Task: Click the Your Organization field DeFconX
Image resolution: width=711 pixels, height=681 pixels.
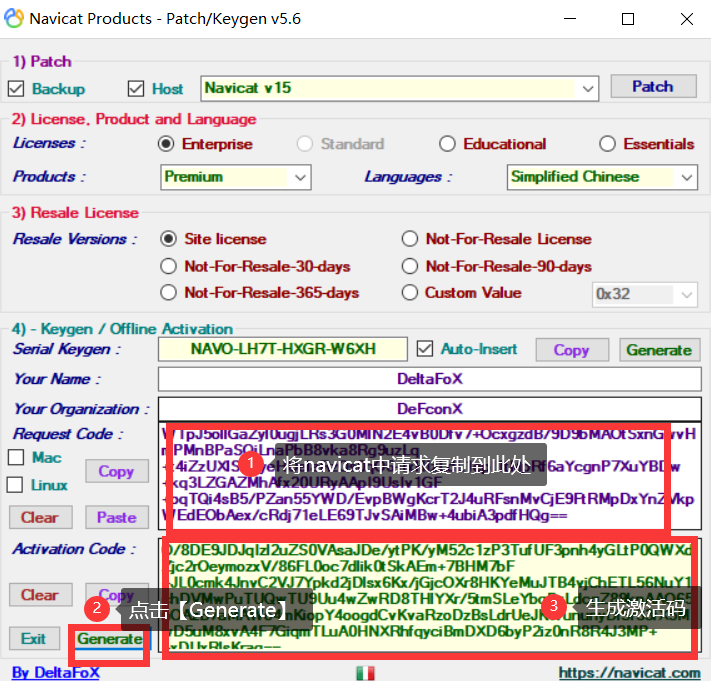Action: 430,409
